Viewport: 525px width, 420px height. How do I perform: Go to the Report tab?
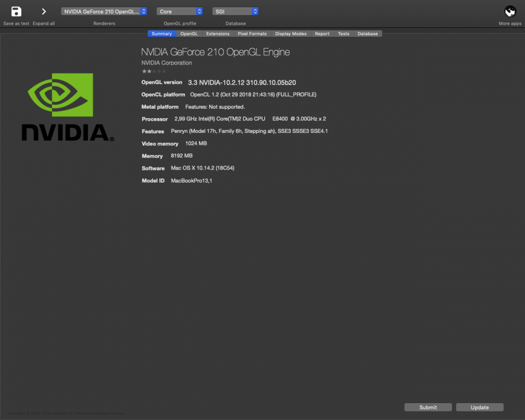[x=322, y=34]
